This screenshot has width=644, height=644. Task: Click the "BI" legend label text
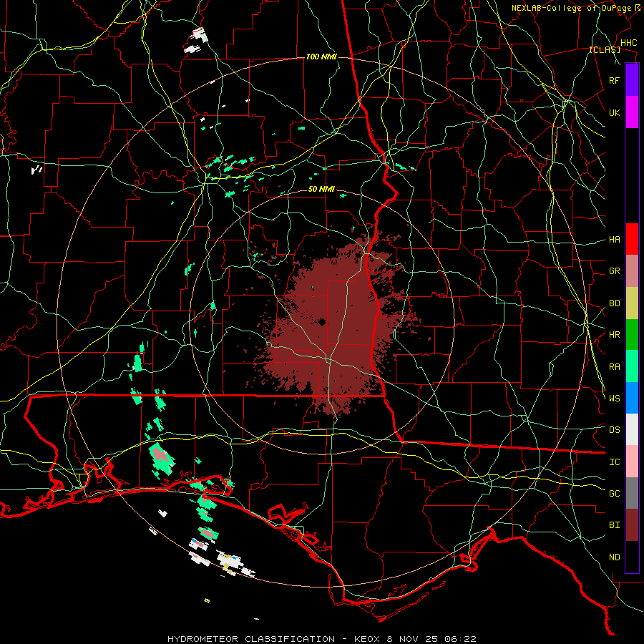tap(614, 525)
